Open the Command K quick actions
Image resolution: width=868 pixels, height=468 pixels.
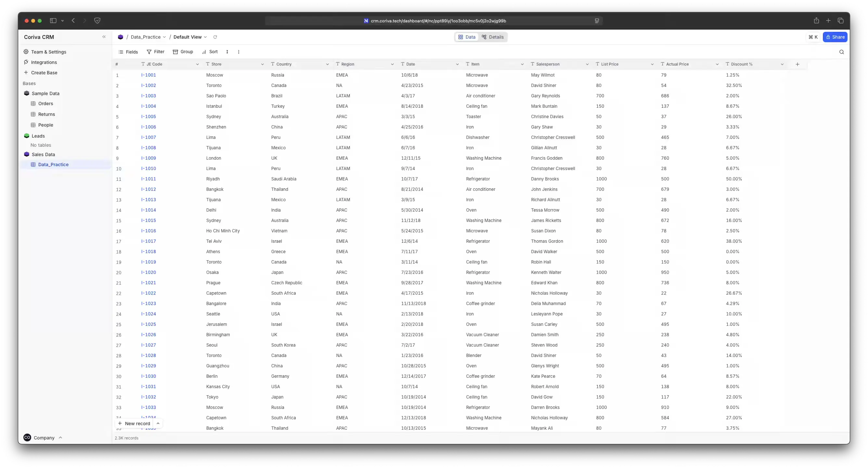point(813,37)
